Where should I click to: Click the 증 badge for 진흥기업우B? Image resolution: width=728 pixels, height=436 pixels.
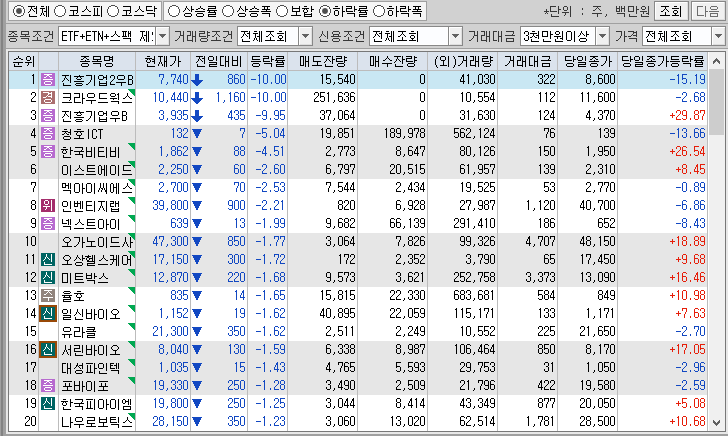click(48, 116)
